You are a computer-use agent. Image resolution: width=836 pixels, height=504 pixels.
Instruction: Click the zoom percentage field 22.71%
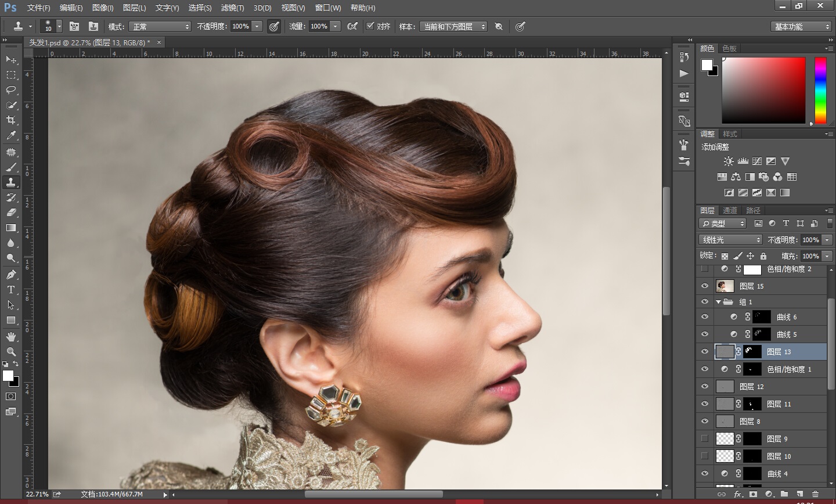click(x=37, y=494)
